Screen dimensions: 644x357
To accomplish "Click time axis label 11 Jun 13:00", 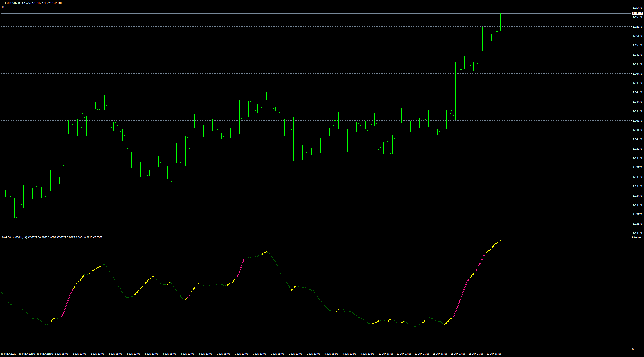I will click(458, 354).
